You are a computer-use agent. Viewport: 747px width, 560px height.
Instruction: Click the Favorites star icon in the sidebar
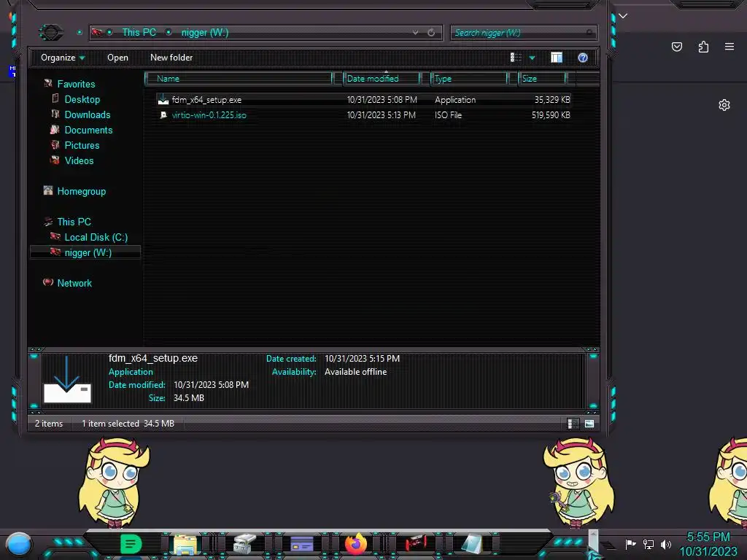(48, 83)
